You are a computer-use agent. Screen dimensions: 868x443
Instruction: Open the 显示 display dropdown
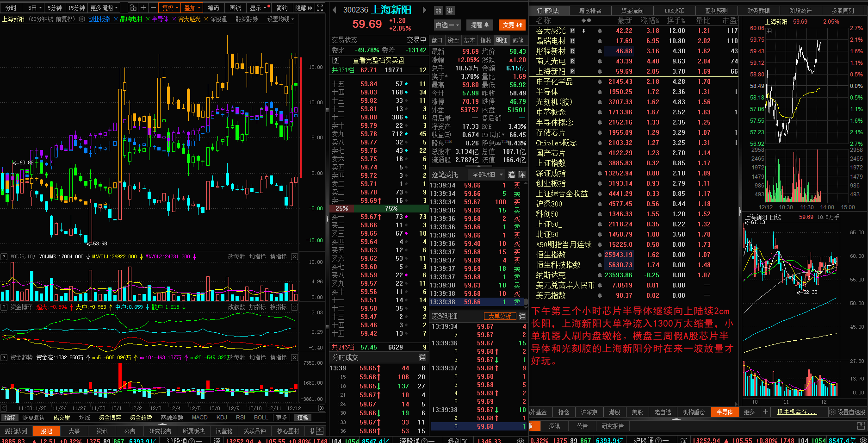tap(259, 8)
